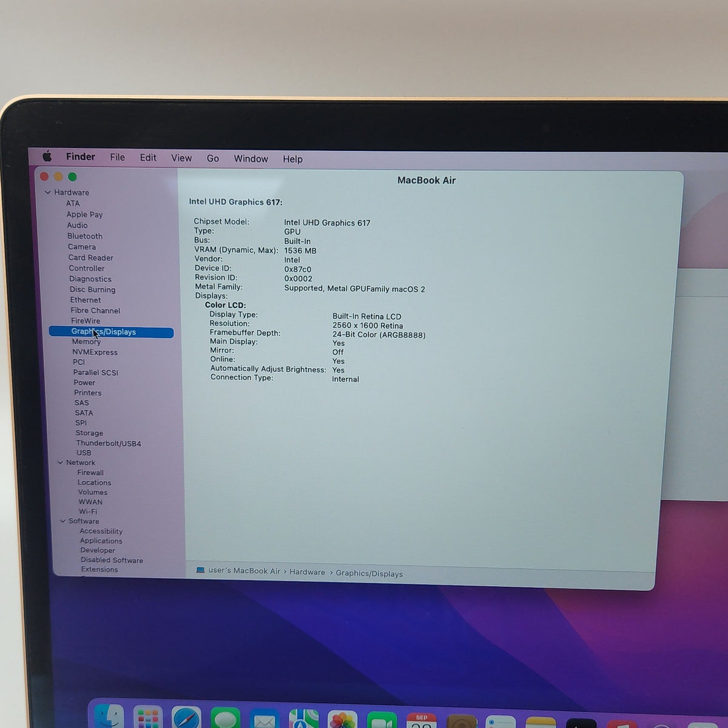The image size is (728, 728).
Task: Open Mail app in the dock
Action: click(265, 718)
